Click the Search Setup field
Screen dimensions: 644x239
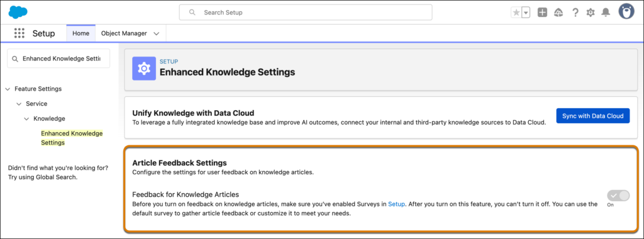[306, 13]
